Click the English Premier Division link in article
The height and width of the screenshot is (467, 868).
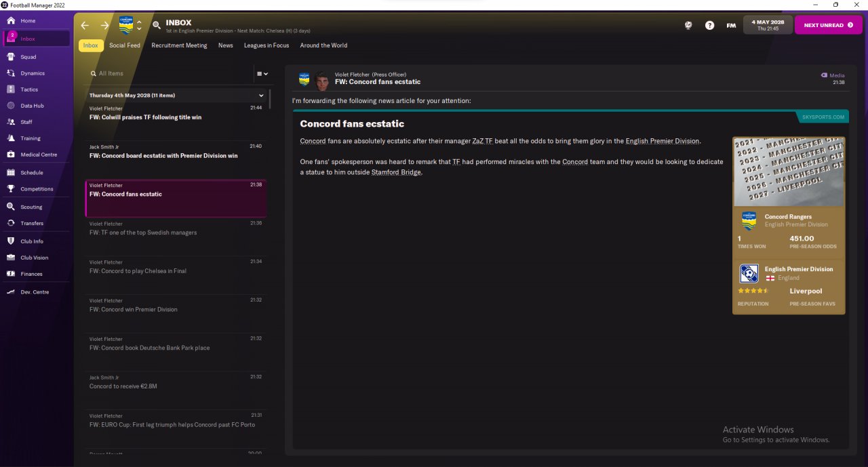click(662, 141)
